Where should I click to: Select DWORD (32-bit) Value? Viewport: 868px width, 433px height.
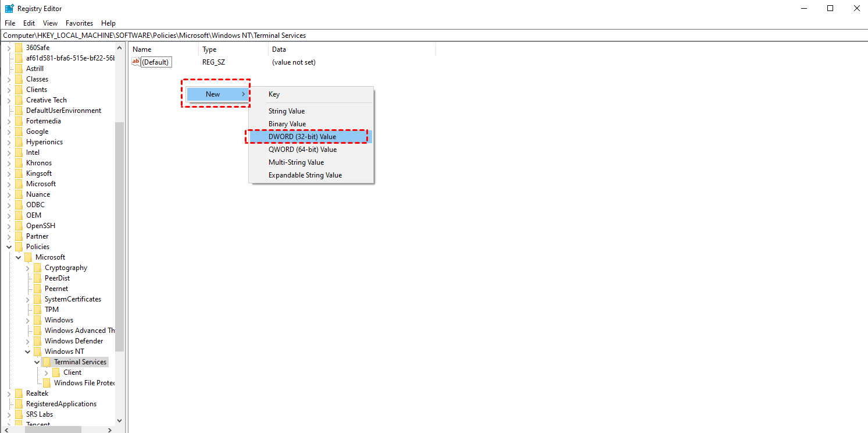[311, 137]
